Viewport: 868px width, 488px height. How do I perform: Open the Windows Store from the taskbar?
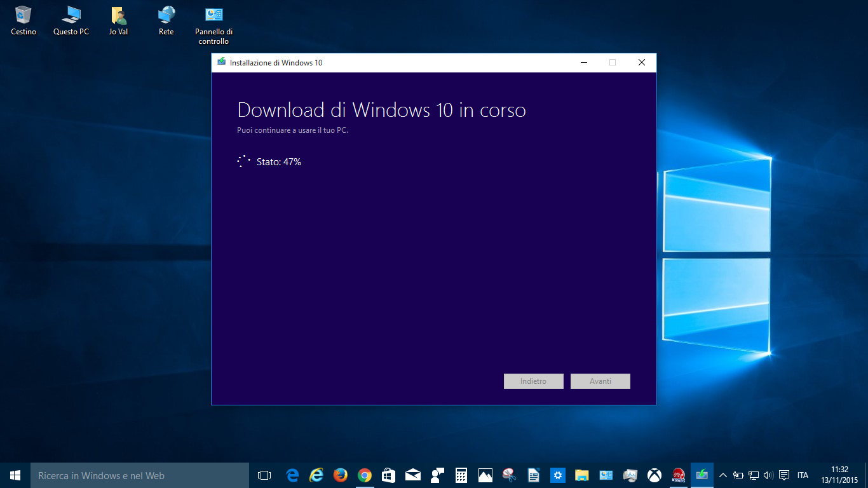pyautogui.click(x=389, y=475)
